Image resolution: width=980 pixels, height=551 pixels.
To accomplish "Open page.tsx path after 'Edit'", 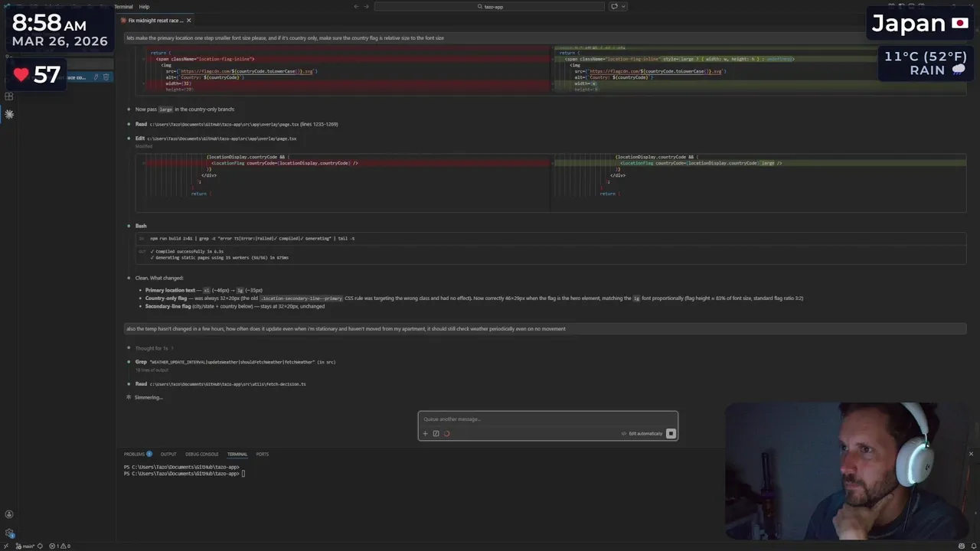I will pos(222,139).
